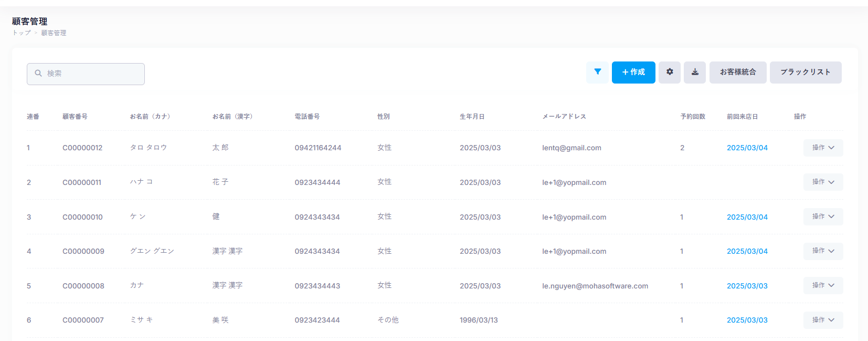Click the 作成 create button

633,72
